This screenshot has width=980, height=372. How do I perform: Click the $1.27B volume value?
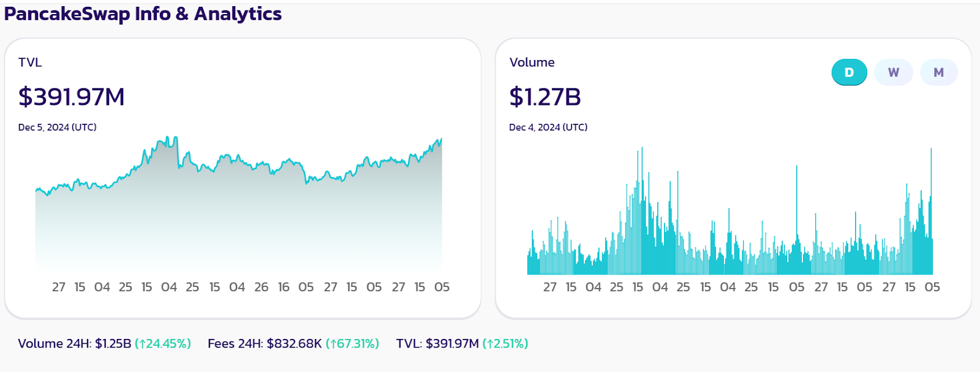pos(545,96)
